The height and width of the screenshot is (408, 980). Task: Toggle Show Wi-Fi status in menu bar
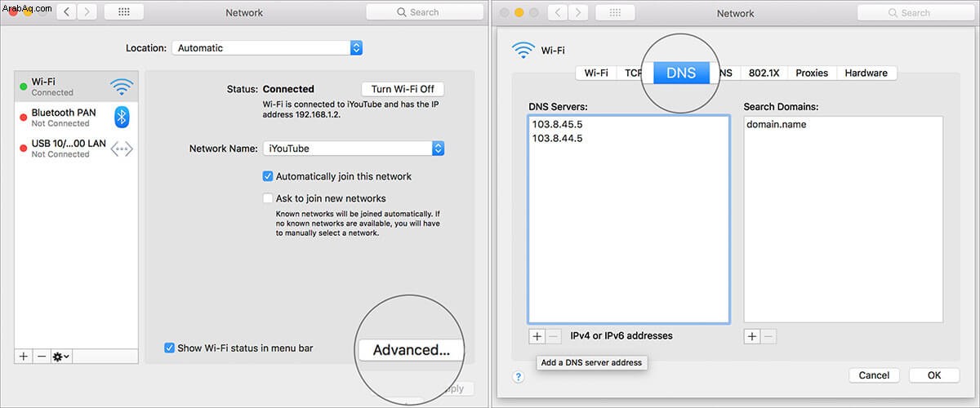(170, 348)
